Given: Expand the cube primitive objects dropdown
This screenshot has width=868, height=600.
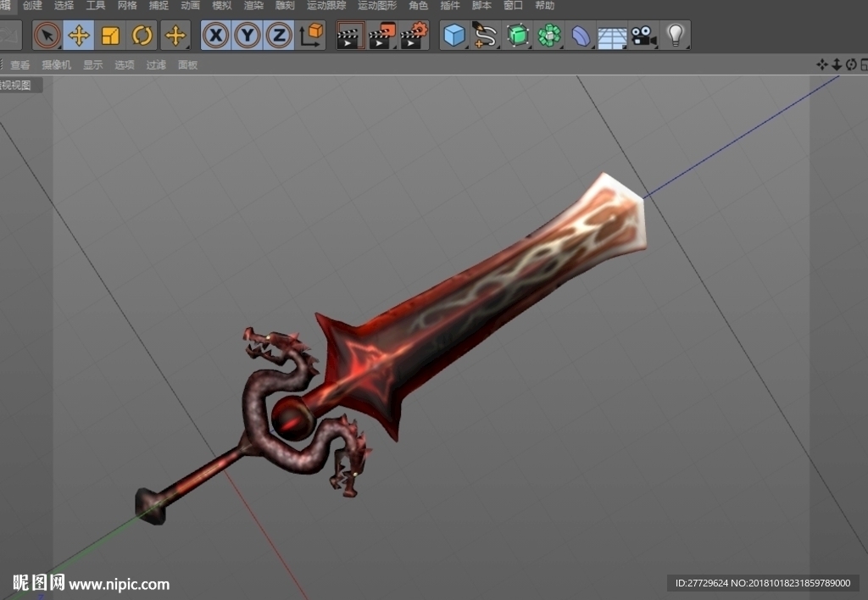Looking at the screenshot, I should 454,36.
